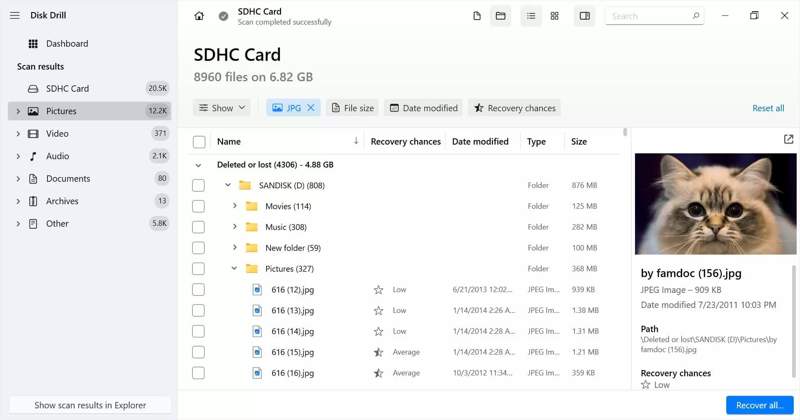Expand the New folder (59)
800x420 pixels.
[235, 248]
